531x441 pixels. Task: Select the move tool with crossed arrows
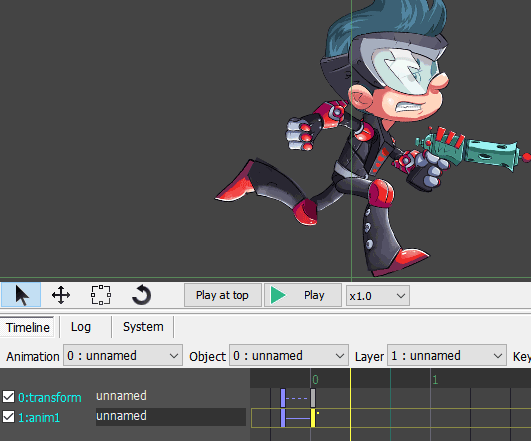[61, 295]
